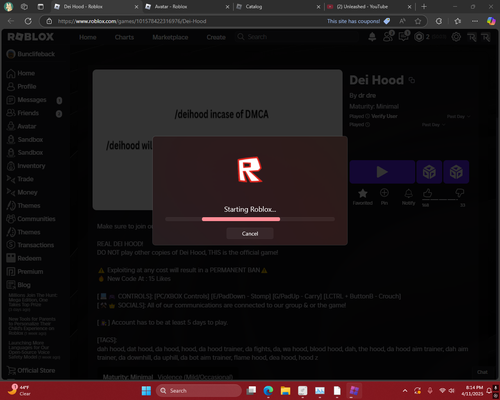
Task: Expand Past Day dropdown beside Verify User
Action: coord(458,116)
